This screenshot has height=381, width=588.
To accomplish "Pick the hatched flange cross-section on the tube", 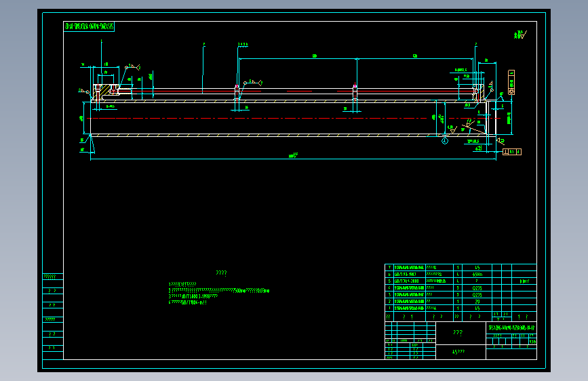I will [x=104, y=90].
